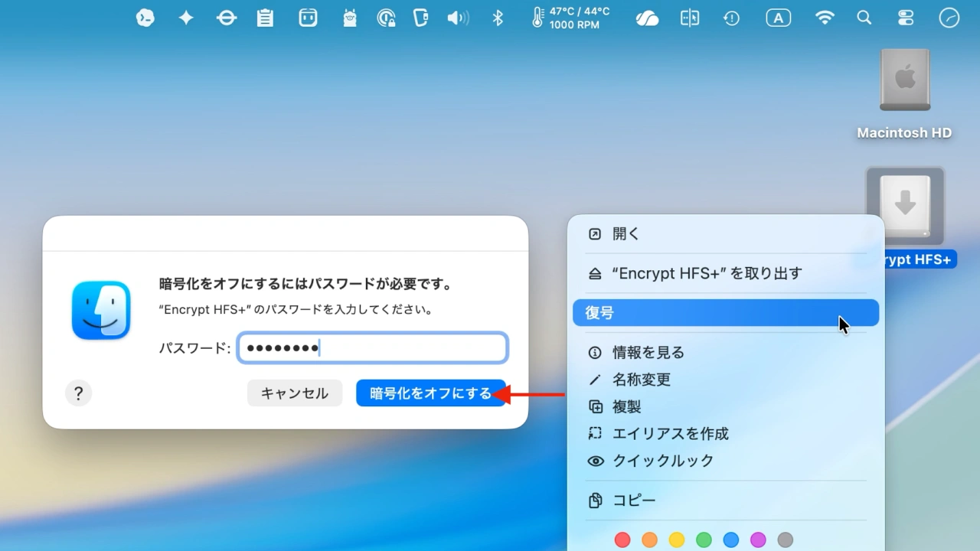The width and height of the screenshot is (980, 551).
Task: Open the terminal-style menu bar icon
Action: (145, 18)
